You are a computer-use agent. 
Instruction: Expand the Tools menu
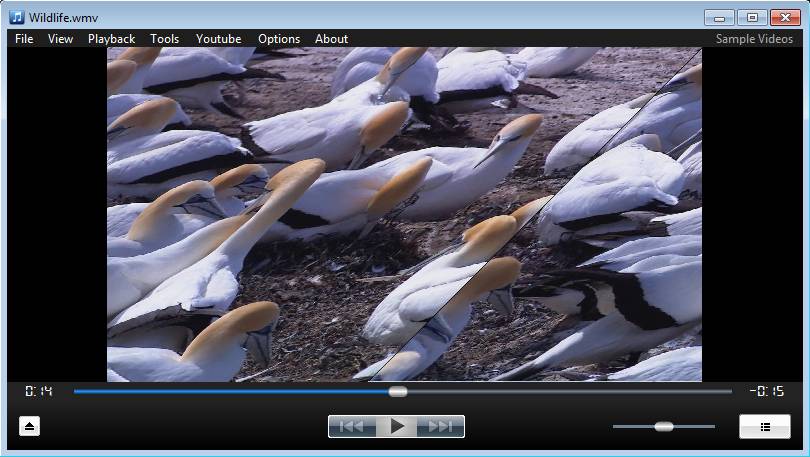pos(164,39)
